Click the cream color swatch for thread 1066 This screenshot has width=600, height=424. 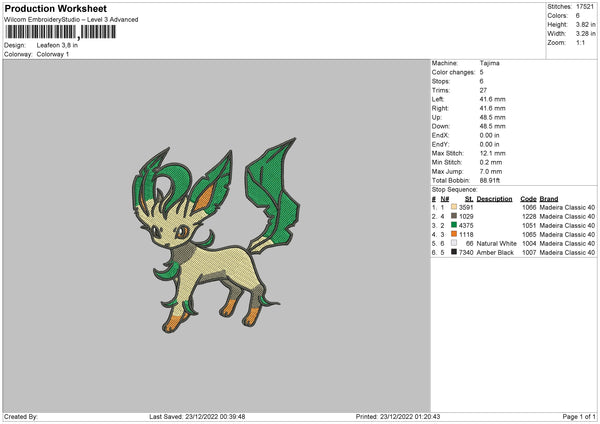tap(454, 207)
